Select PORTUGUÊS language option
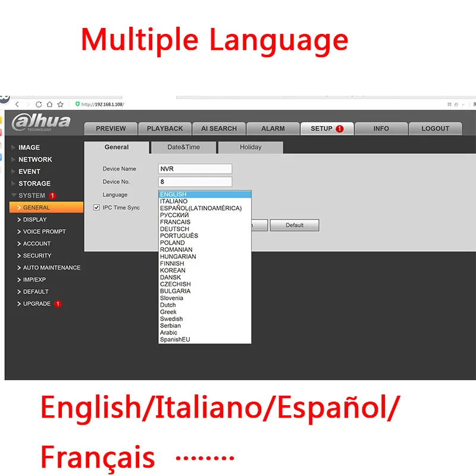Viewport: 476px width, 476px height. pyautogui.click(x=205, y=236)
